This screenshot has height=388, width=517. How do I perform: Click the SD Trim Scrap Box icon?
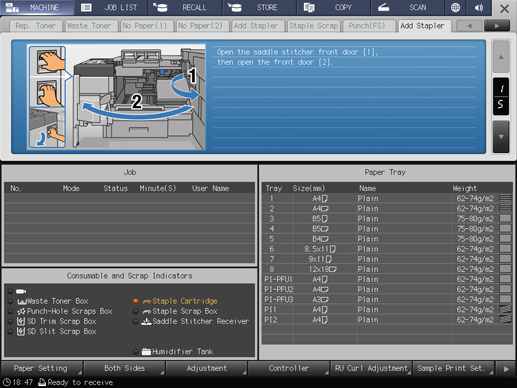[x=21, y=321]
